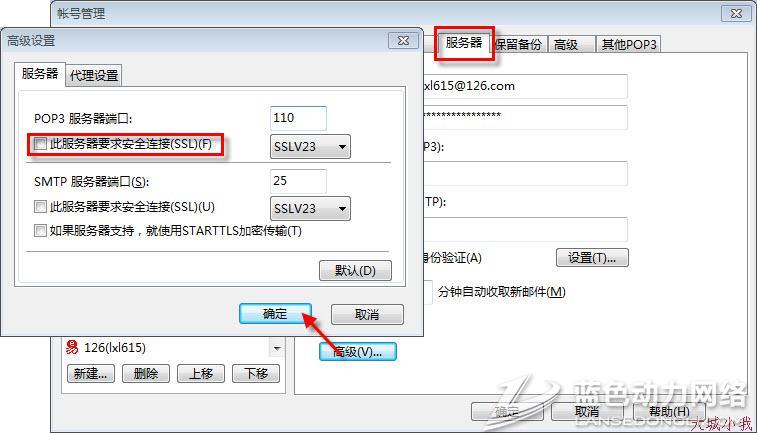This screenshot has width=757, height=433.
Task: Switch to the 代理设置 tab
Action: 94,76
